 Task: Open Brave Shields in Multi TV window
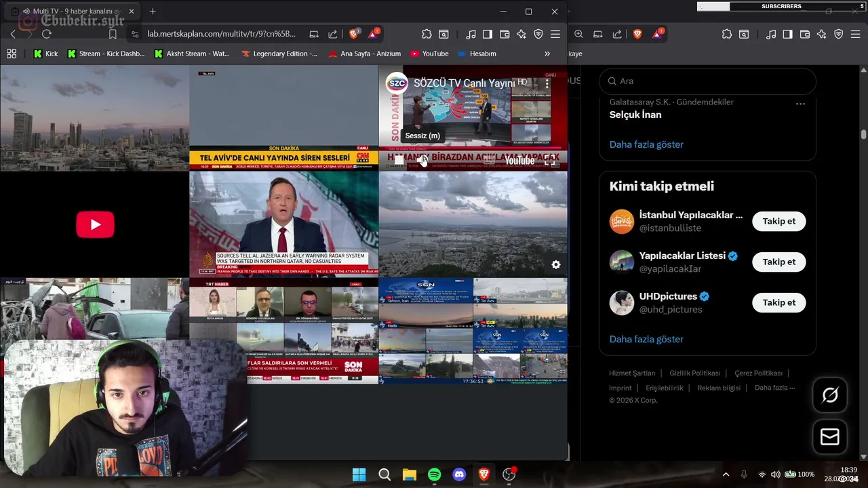point(353,34)
